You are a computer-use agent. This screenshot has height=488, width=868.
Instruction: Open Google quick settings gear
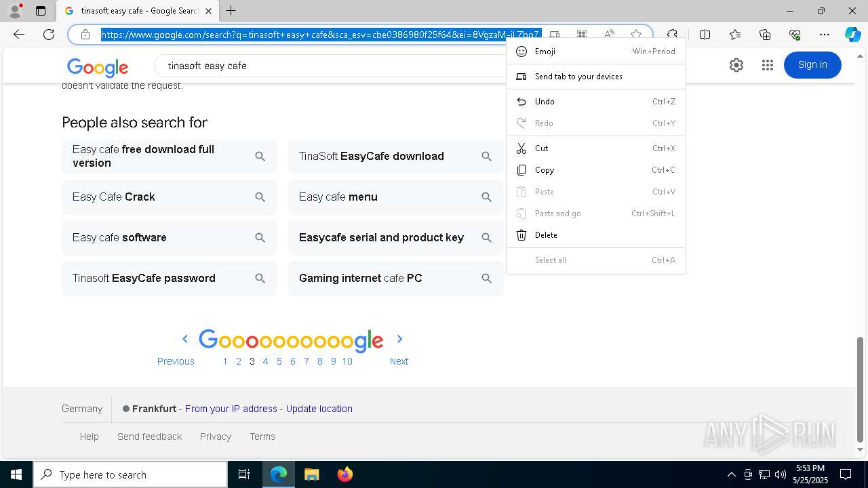[x=736, y=65]
